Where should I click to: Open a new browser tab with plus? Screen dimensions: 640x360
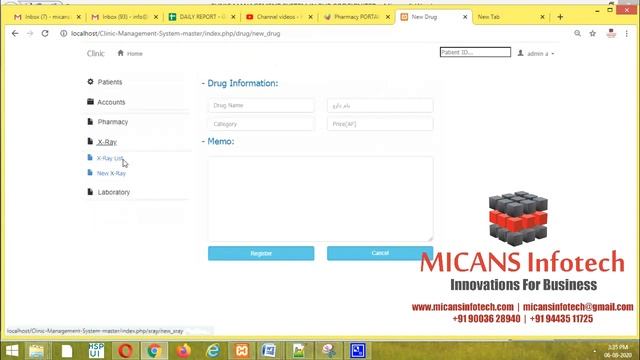point(560,17)
